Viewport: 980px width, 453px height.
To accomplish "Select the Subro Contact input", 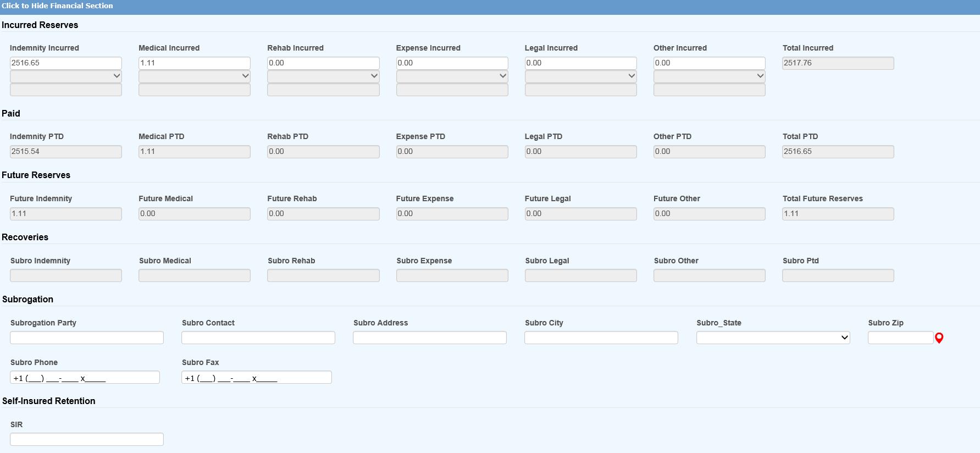I will pyautogui.click(x=258, y=338).
